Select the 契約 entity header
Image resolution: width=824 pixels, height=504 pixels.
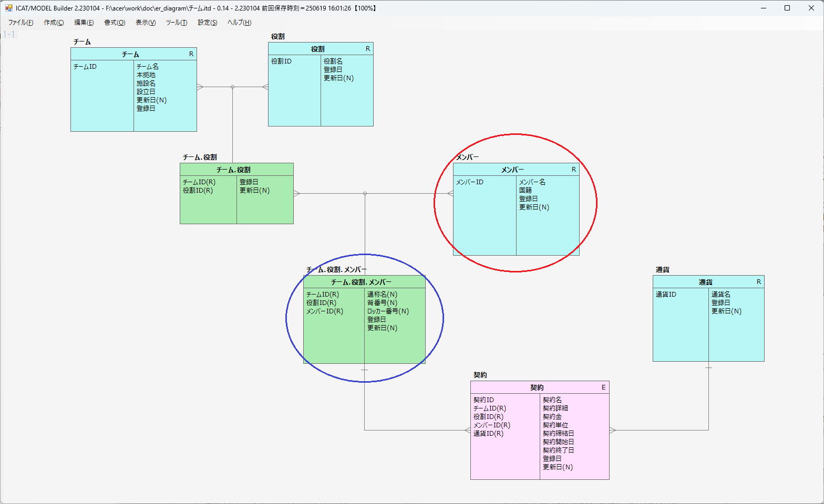pos(540,387)
